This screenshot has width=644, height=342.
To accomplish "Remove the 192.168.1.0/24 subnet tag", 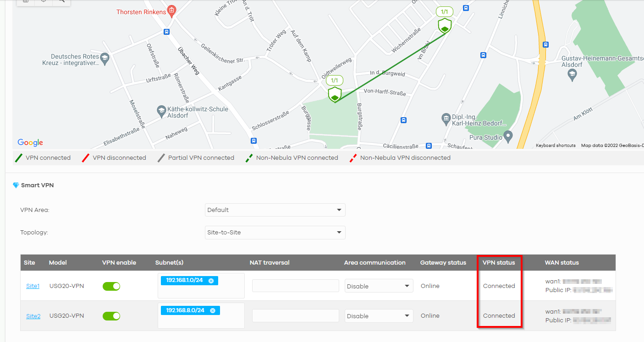I will [x=211, y=281].
